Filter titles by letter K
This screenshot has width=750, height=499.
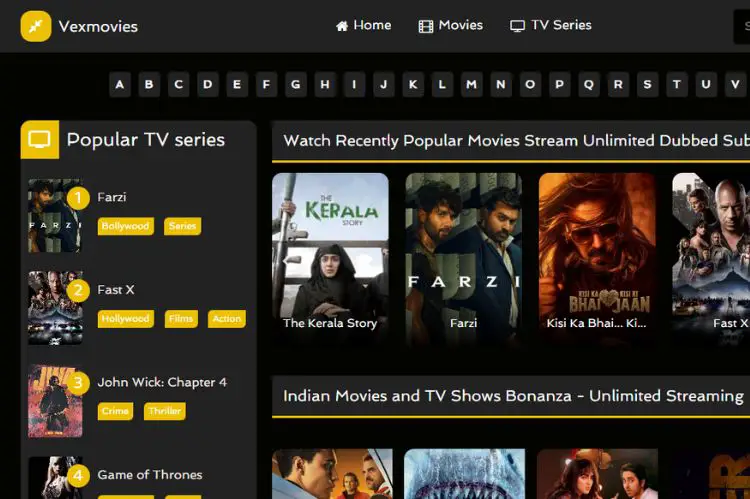(413, 85)
